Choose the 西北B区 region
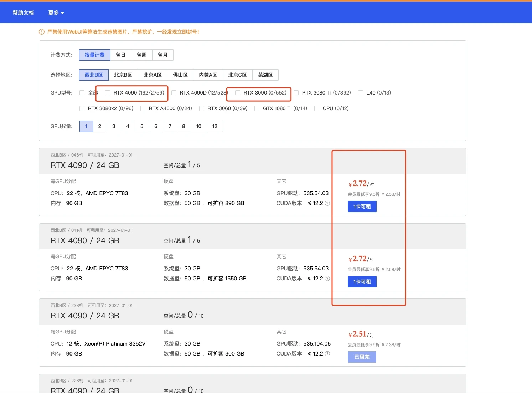The image size is (532, 393). click(x=94, y=75)
